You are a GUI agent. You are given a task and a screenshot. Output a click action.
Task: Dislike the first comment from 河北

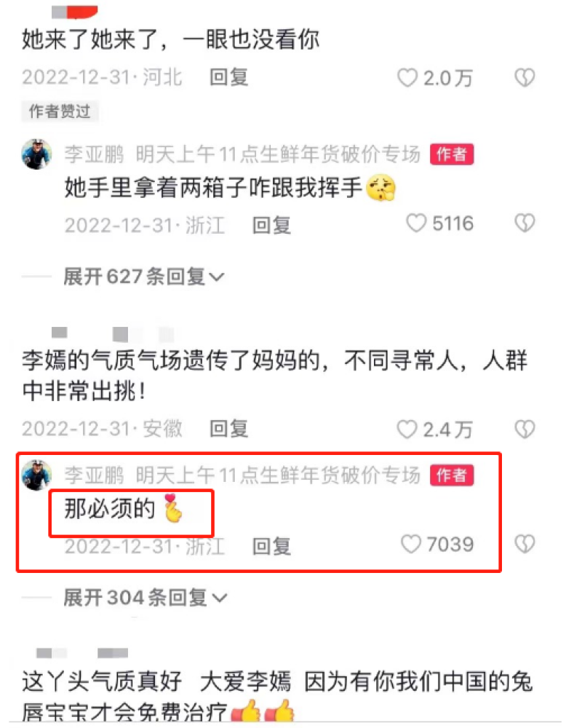(525, 78)
